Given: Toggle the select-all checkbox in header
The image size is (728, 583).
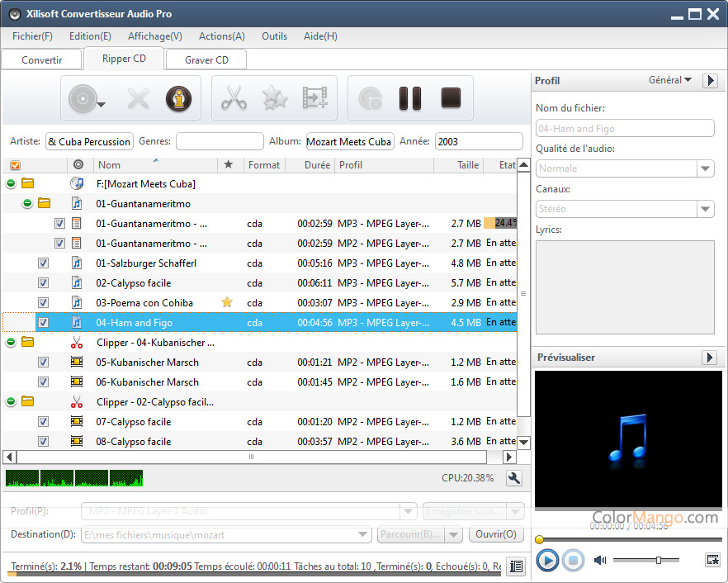Looking at the screenshot, I should (16, 165).
